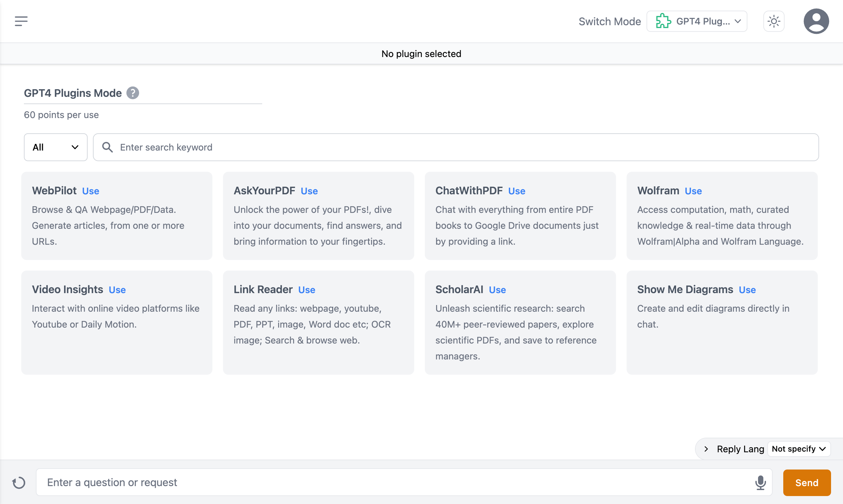Click the Link Reader description text

pyautogui.click(x=312, y=324)
